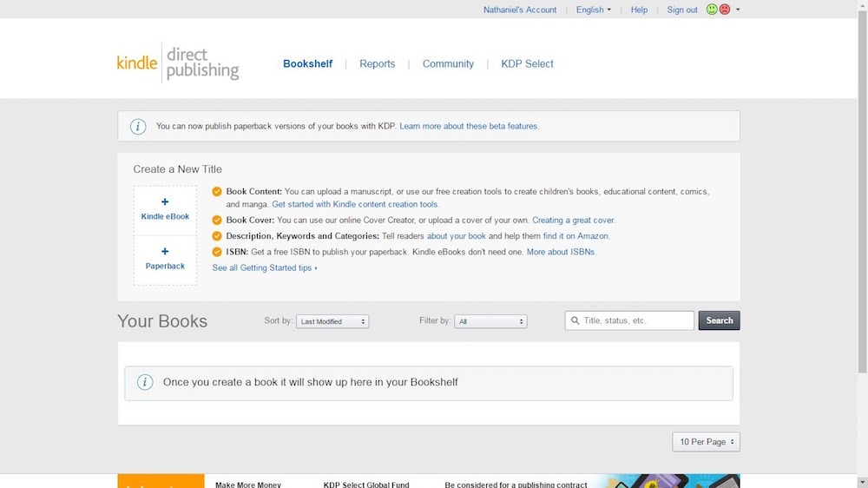
Task: Click the Your Books heading
Action: click(x=162, y=321)
